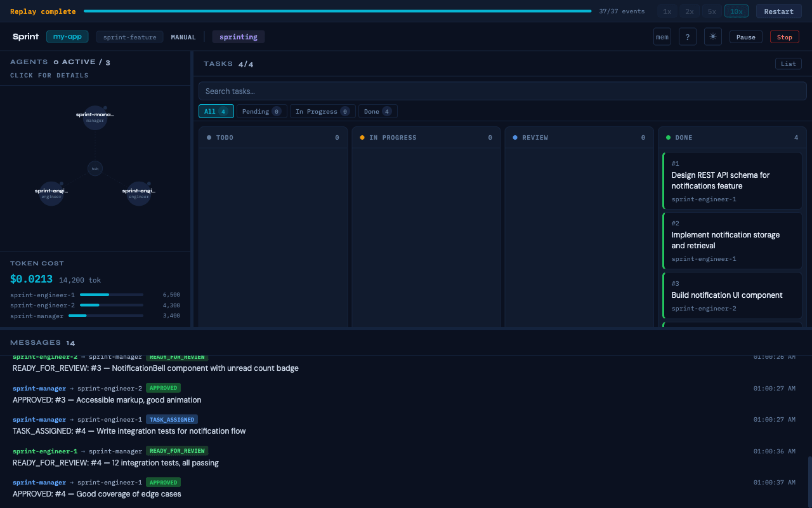
Task: Select the sprint-engineer-2 agent node
Action: (138, 192)
